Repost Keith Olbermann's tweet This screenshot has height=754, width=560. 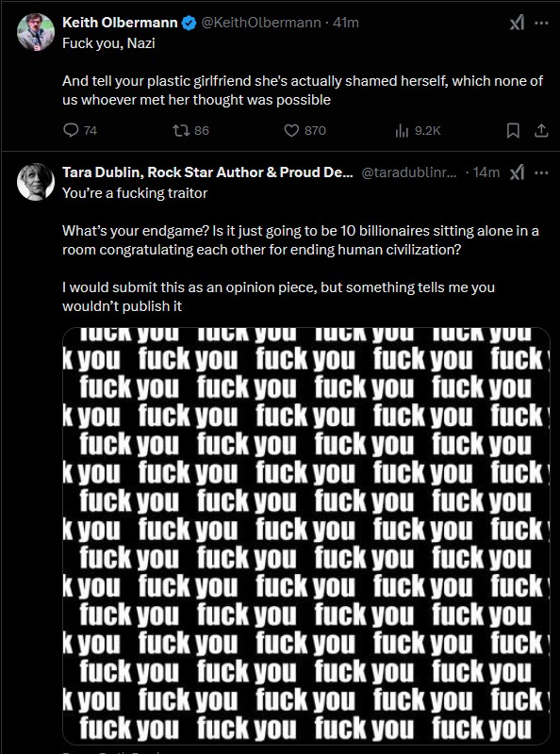(x=191, y=130)
